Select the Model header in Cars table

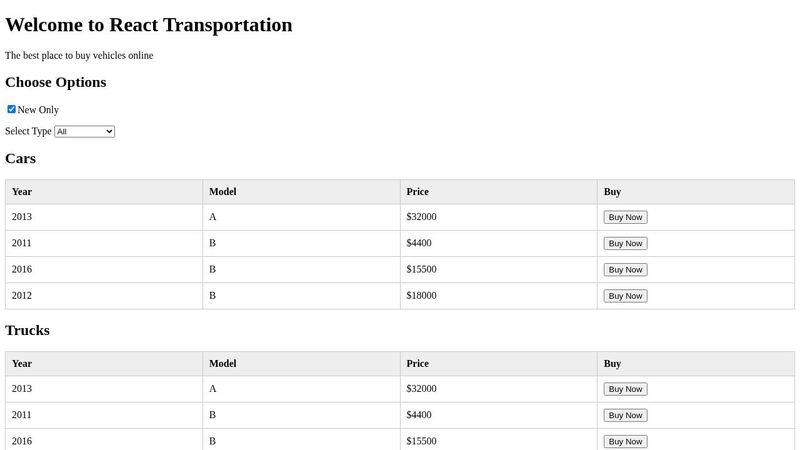[222, 192]
